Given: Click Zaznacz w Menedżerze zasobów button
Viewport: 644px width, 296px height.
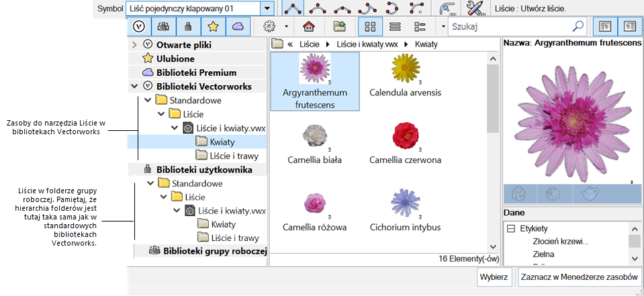Looking at the screenshot, I should pyautogui.click(x=579, y=277).
